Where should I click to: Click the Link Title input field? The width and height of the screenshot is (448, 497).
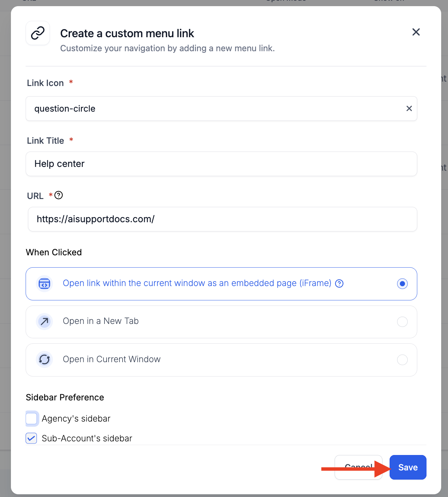click(x=221, y=164)
